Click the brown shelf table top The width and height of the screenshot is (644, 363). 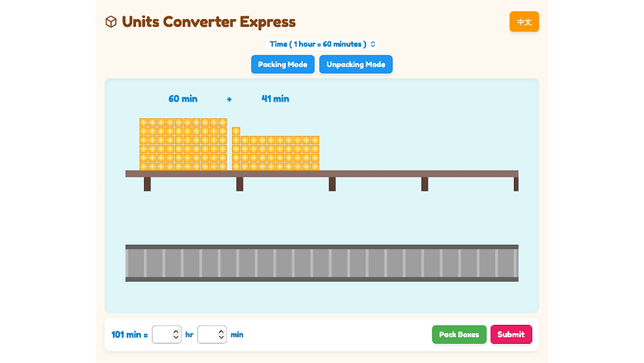321,174
